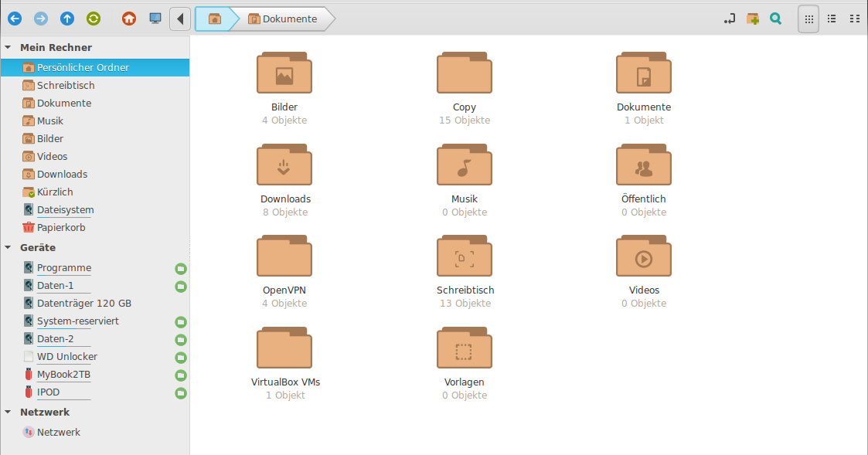The width and height of the screenshot is (868, 455).
Task: Open Musik in the sidebar
Action: pyautogui.click(x=94, y=121)
